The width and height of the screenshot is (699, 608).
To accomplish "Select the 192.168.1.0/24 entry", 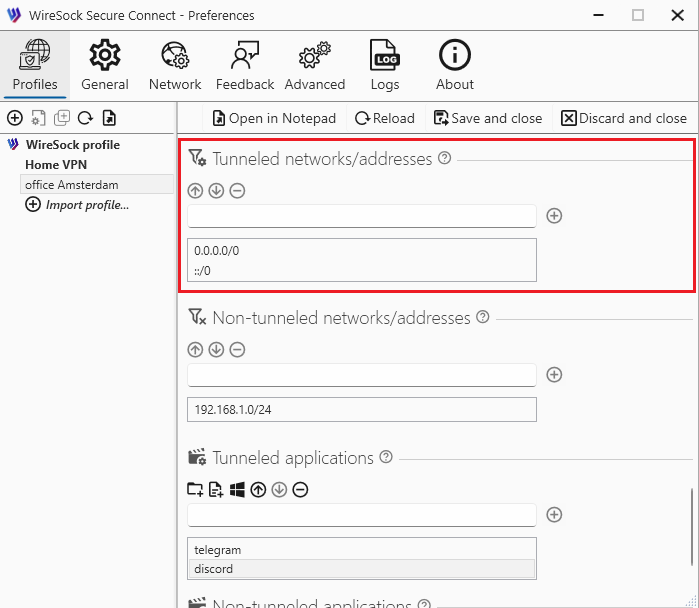I will 362,410.
